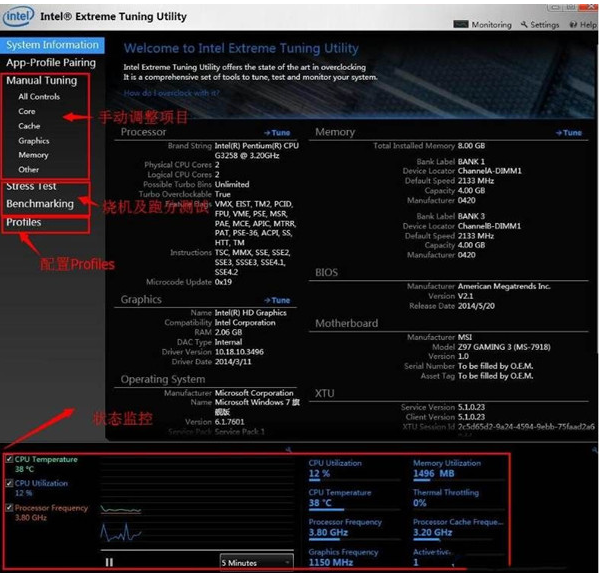
Task: Switch to App-Profile Pairing
Action: click(51, 61)
